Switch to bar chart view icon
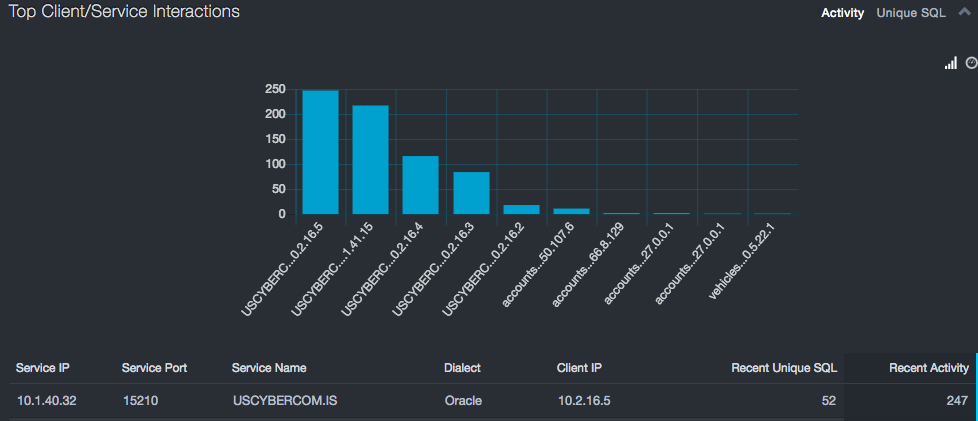Screen dimensions: 978x421 pos(950,63)
